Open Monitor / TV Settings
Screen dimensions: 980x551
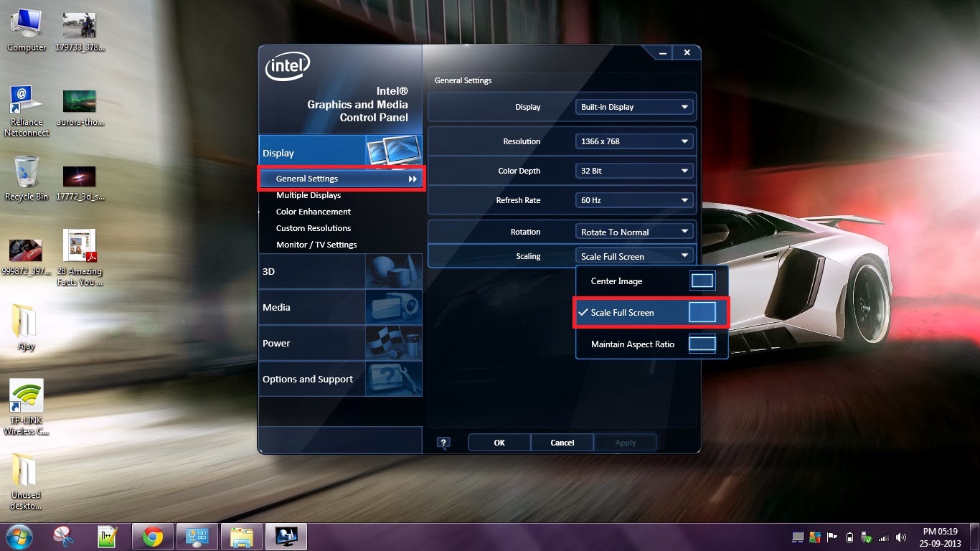coord(316,245)
